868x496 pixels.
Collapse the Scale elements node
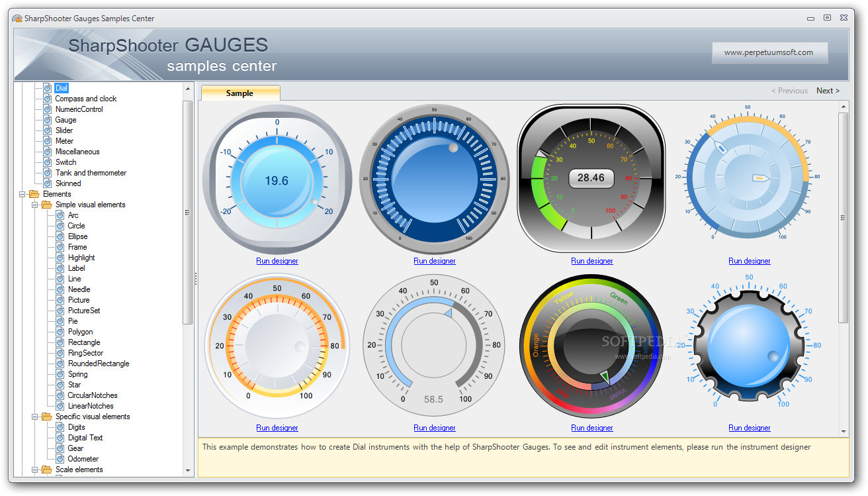(35, 470)
